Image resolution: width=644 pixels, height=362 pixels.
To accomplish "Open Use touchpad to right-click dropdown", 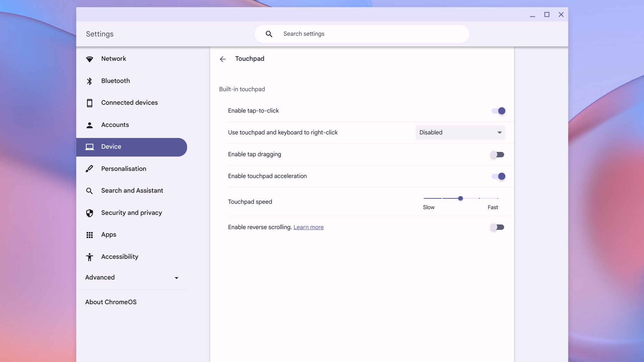I will [x=460, y=132].
